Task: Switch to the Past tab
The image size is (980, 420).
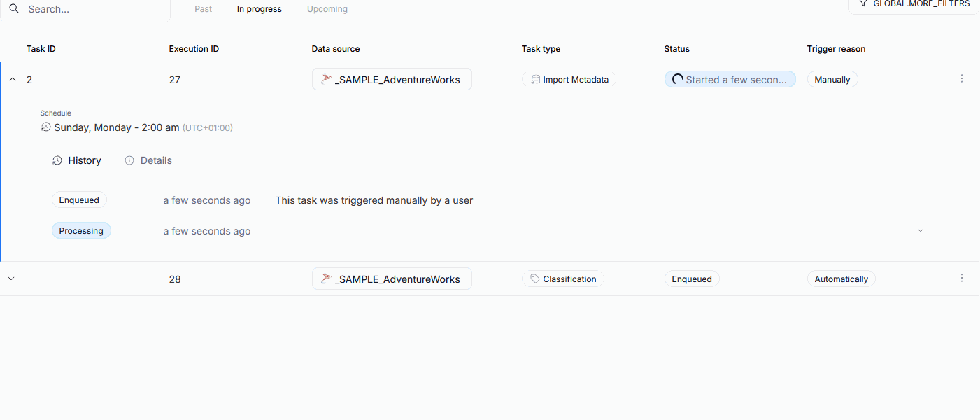Action: [204, 9]
